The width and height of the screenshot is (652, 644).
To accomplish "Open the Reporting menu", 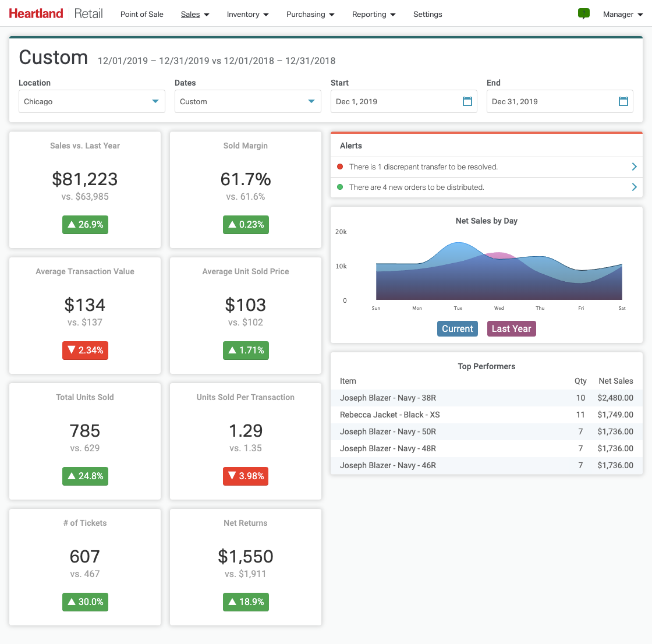I will (x=373, y=14).
